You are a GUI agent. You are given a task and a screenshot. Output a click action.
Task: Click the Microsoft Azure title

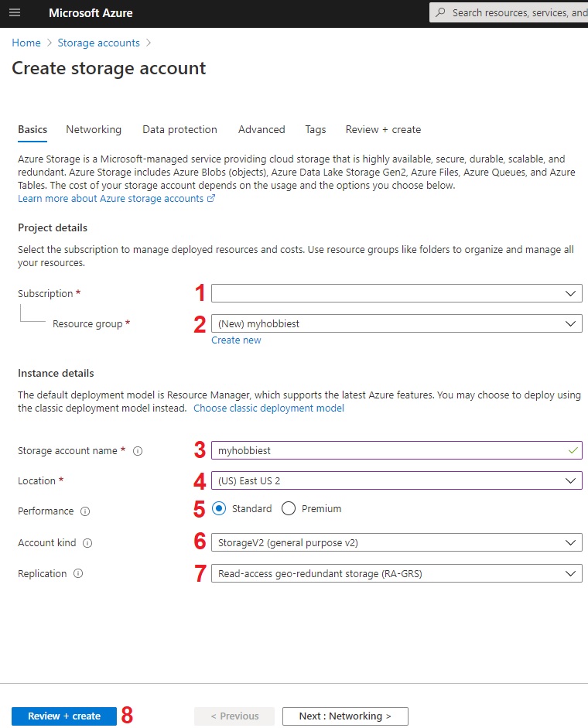point(91,13)
